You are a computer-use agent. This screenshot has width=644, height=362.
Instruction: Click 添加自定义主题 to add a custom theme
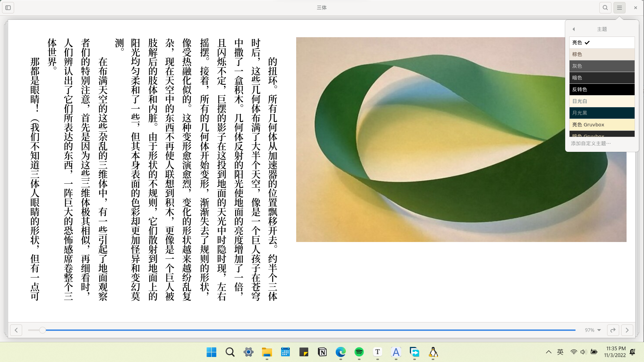[591, 143]
